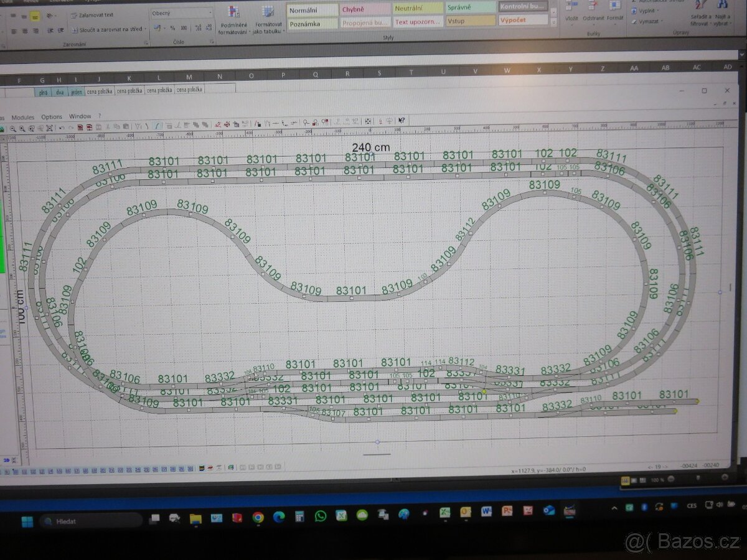Open WhatsApp from the taskbar

pos(320,516)
